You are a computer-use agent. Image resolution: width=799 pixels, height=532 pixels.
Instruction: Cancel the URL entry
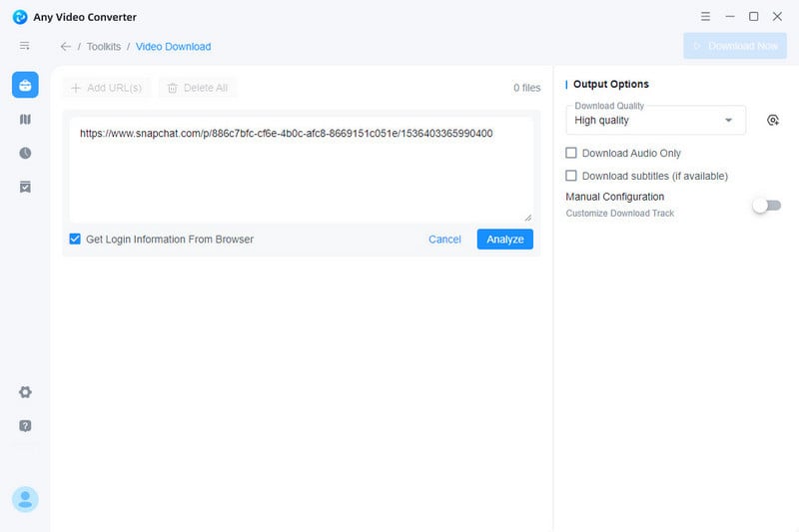tap(444, 240)
